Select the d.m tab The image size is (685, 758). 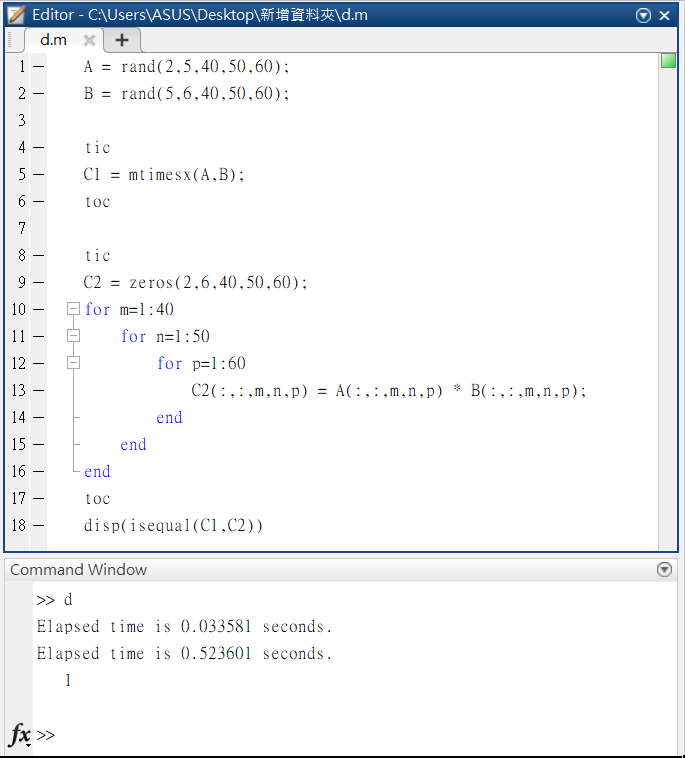pyautogui.click(x=53, y=40)
